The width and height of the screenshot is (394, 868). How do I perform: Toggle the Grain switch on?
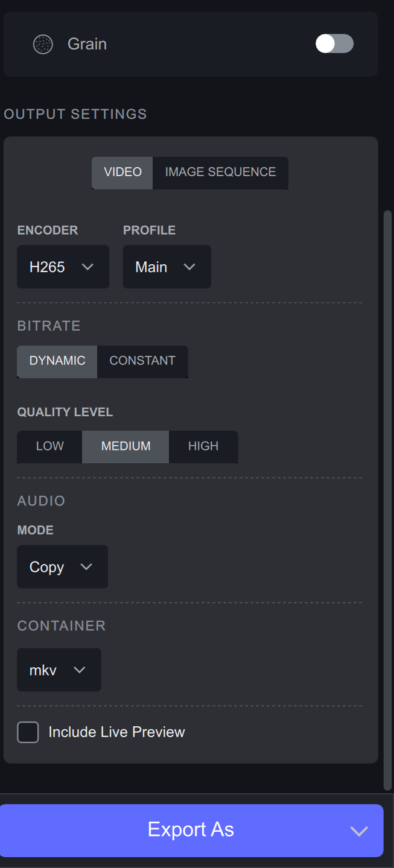coord(334,43)
